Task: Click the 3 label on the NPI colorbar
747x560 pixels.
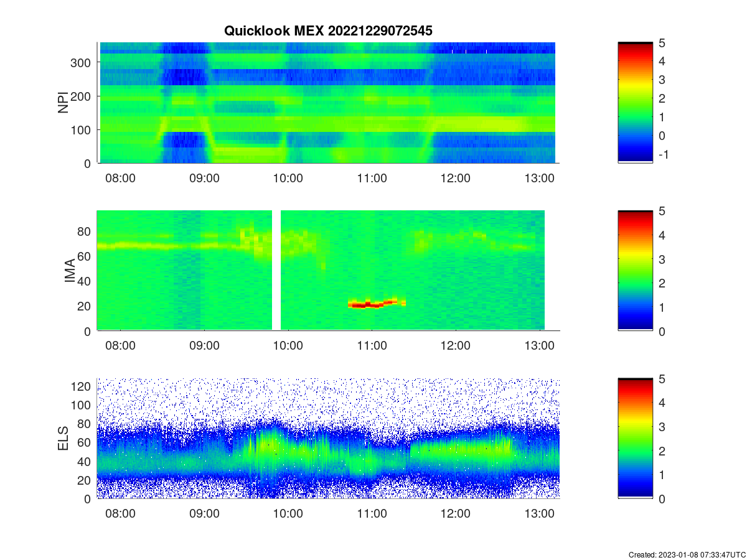Action: [662, 80]
